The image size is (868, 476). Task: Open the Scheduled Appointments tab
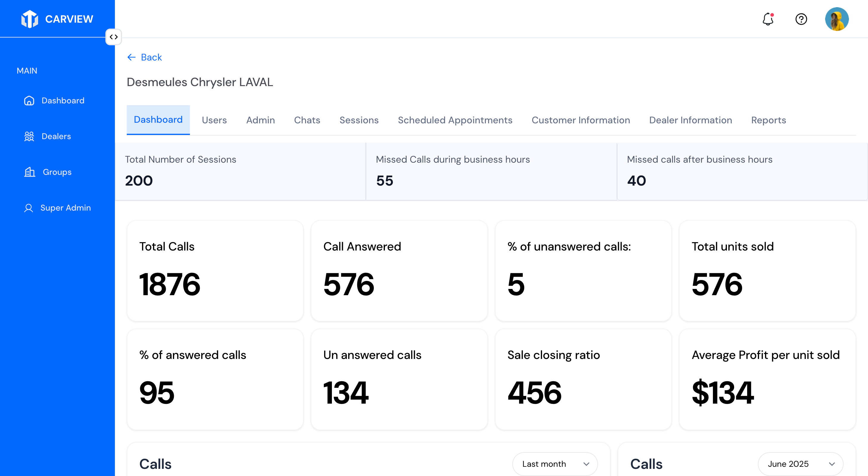[x=455, y=120]
